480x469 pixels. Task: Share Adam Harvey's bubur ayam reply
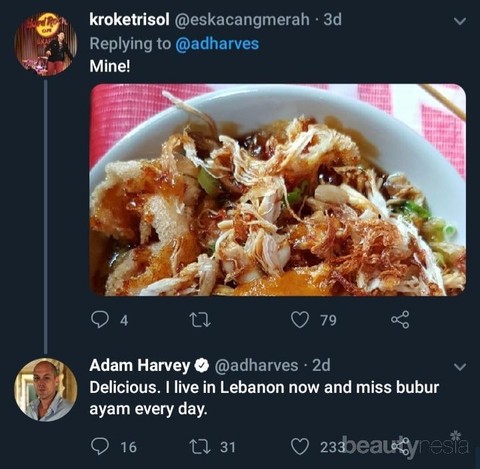tap(400, 446)
